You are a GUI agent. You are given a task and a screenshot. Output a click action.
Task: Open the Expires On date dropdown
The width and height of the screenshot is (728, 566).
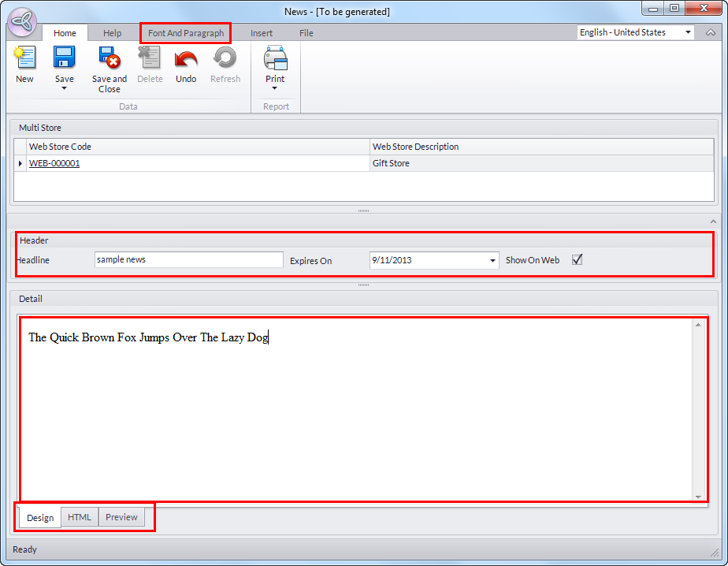point(492,260)
